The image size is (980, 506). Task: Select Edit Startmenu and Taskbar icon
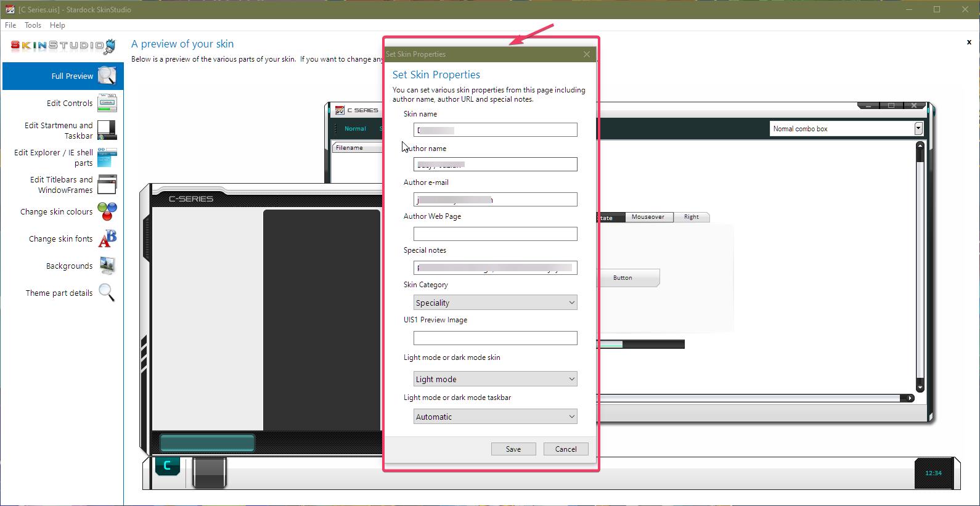click(x=107, y=130)
